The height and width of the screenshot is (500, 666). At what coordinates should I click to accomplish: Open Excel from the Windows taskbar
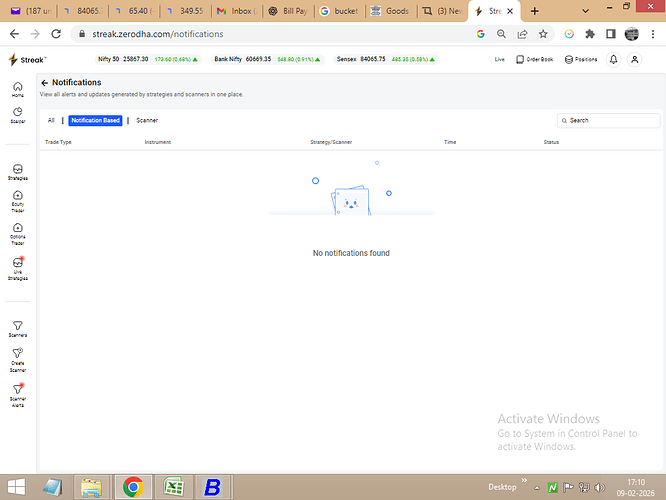pos(172,487)
